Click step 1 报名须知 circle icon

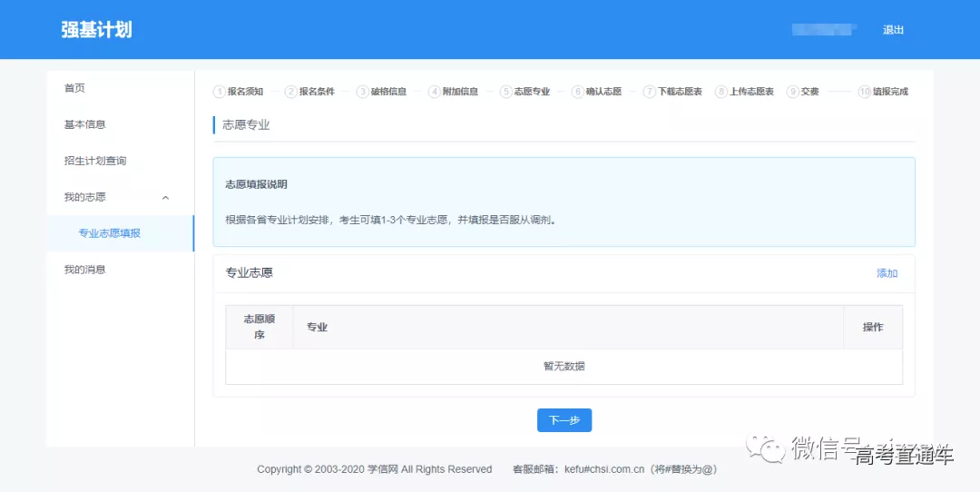219,92
